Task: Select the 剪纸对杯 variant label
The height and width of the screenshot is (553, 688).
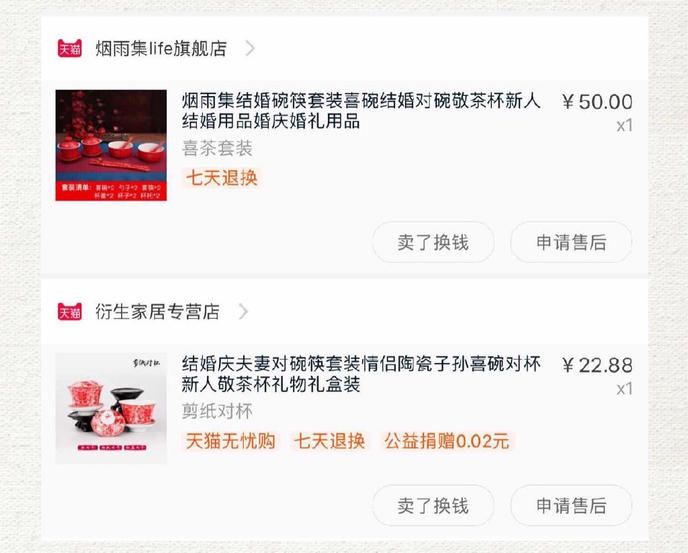Action: point(217,412)
